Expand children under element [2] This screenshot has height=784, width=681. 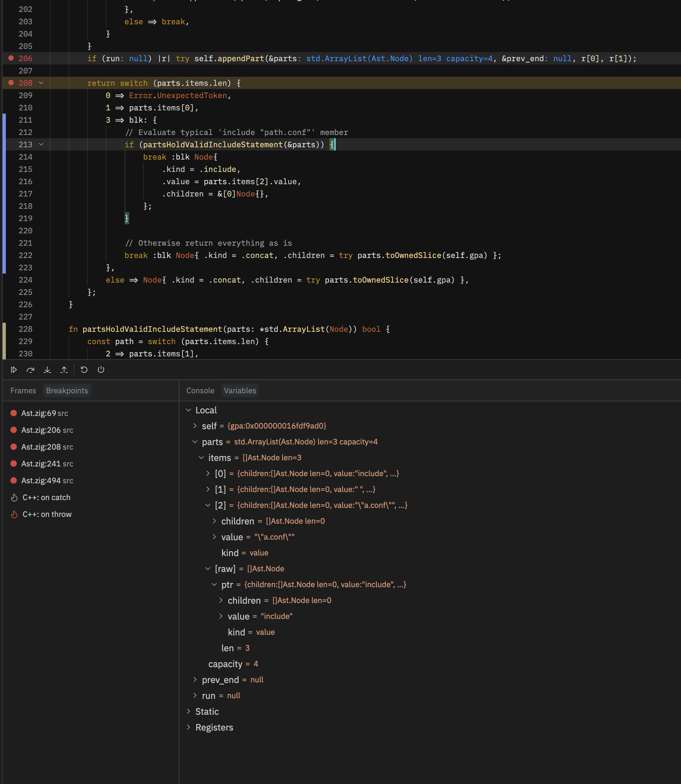[x=214, y=521]
